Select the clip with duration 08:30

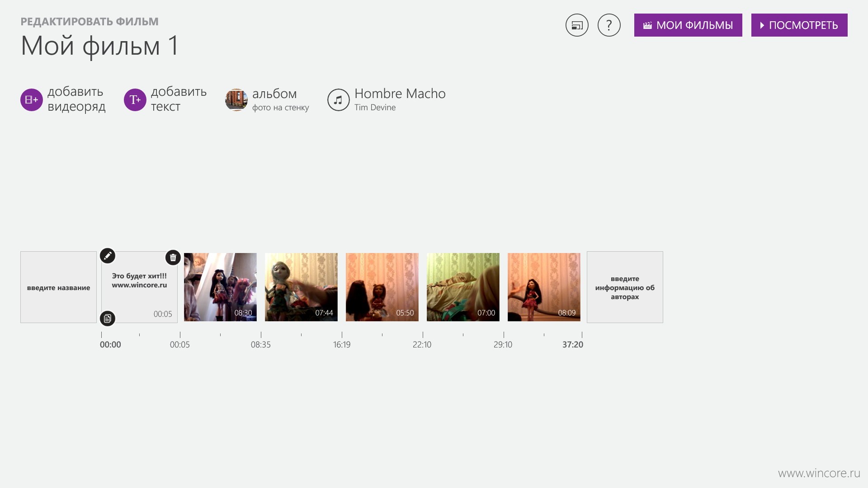pos(220,287)
